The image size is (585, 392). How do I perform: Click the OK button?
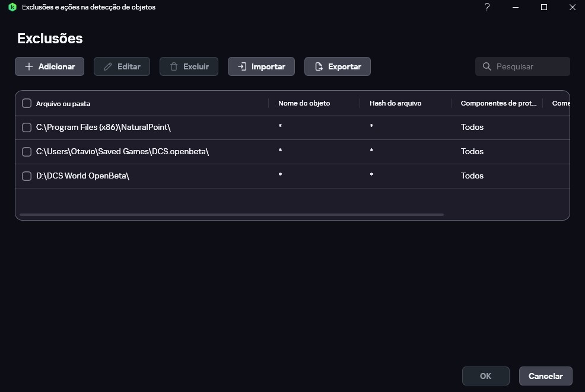tap(485, 376)
